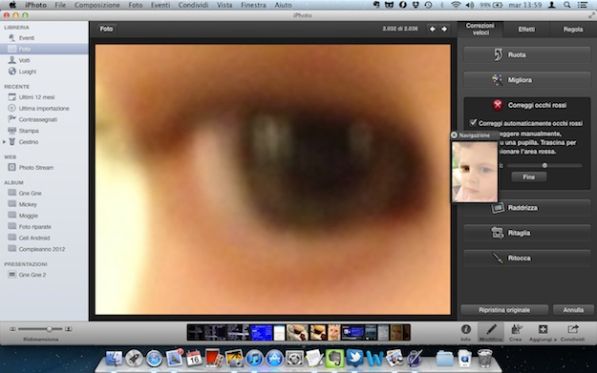Open the iPhoto menu

tap(36, 5)
